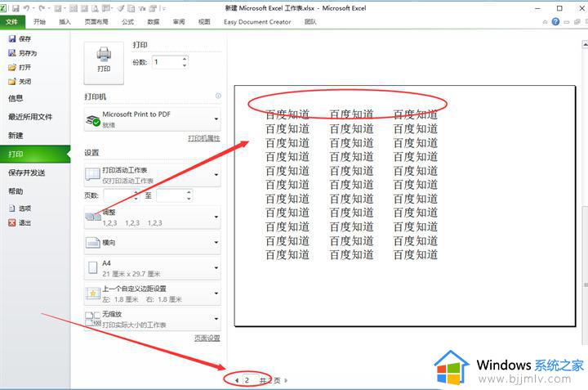Click preview scrollbar up arrow

tap(585, 44)
